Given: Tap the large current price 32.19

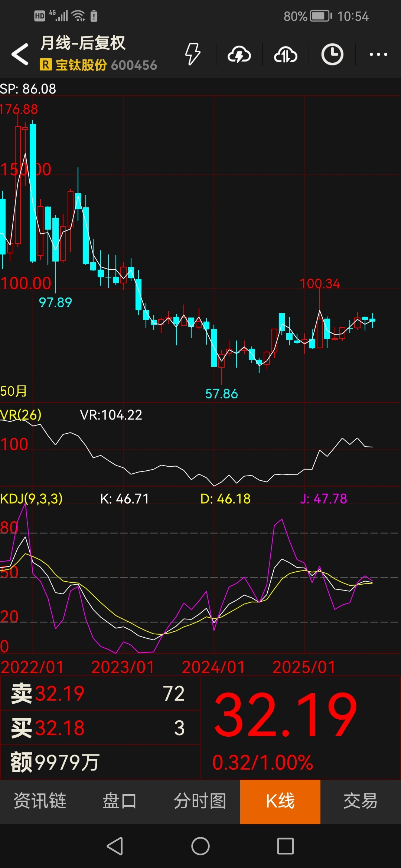Looking at the screenshot, I should [x=286, y=714].
